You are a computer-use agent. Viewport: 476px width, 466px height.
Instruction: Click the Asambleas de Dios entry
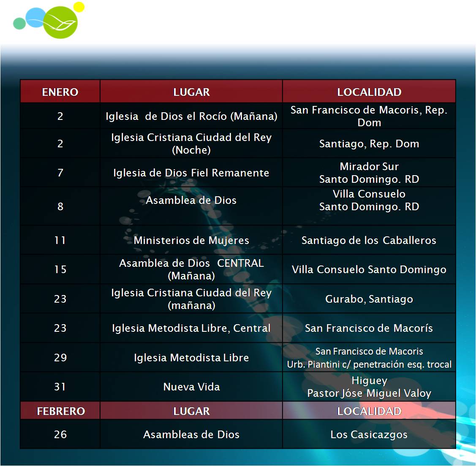coord(191,435)
